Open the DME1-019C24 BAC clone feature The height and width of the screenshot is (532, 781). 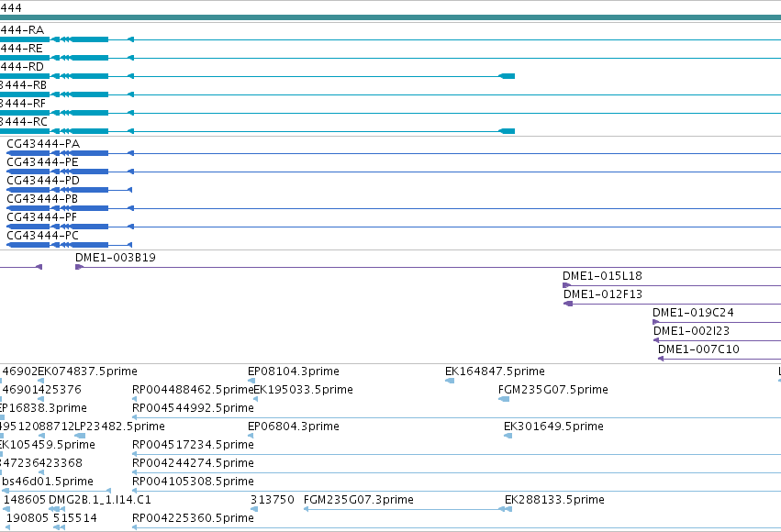[x=693, y=313]
